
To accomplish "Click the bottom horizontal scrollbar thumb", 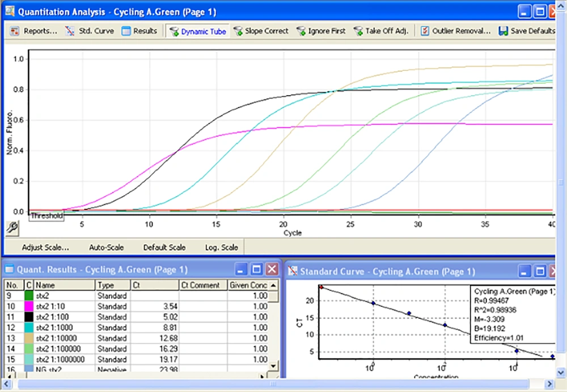I will click(273, 384).
